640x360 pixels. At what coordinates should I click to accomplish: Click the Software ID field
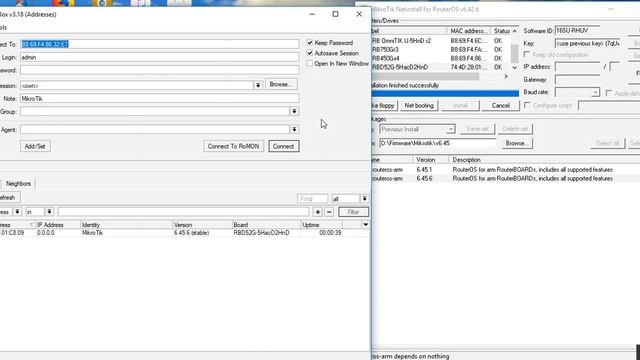coord(577,31)
